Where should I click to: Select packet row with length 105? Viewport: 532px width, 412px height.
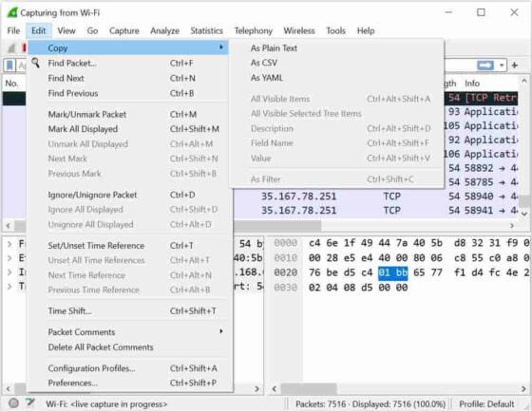click(481, 126)
